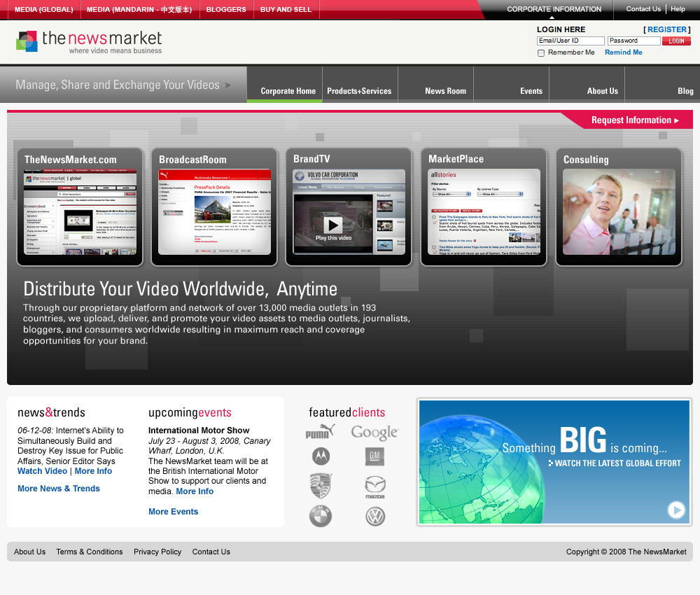Image resolution: width=700 pixels, height=595 pixels.
Task: Click arrow next to Manage, Share and Exchange
Action: (x=228, y=85)
